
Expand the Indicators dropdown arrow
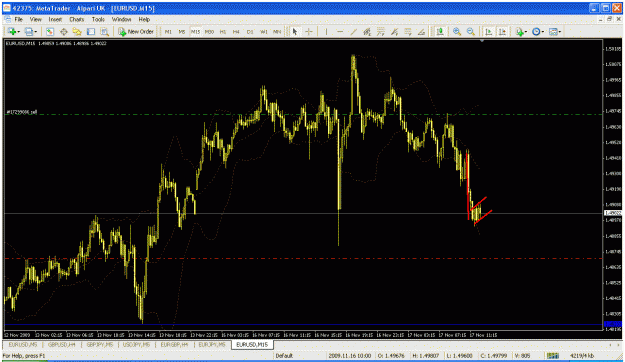pos(526,32)
